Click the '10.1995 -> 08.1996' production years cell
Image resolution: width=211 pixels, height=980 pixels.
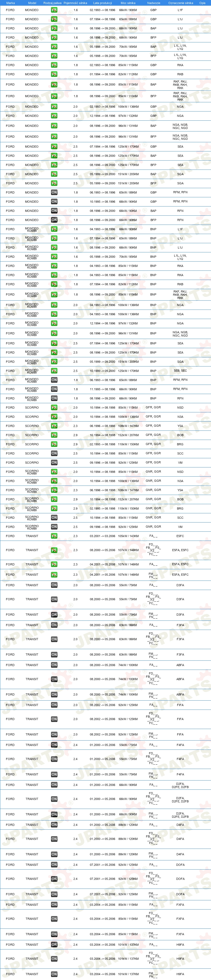pos(102,202)
